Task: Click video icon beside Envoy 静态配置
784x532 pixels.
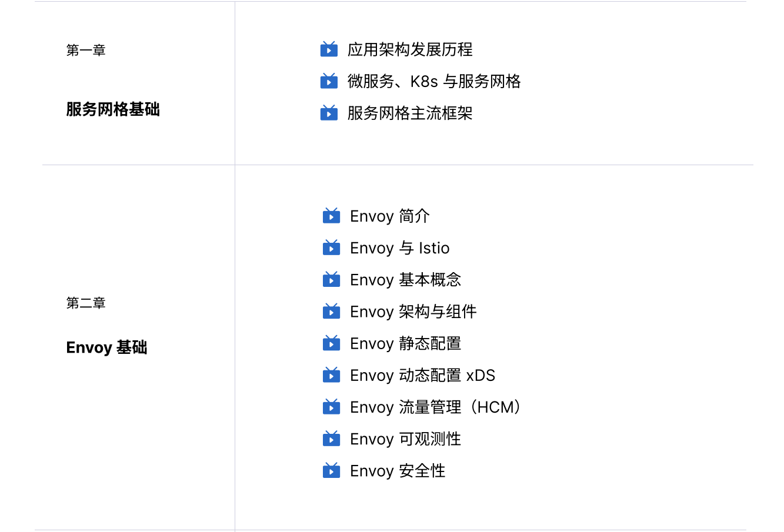Action: (332, 343)
